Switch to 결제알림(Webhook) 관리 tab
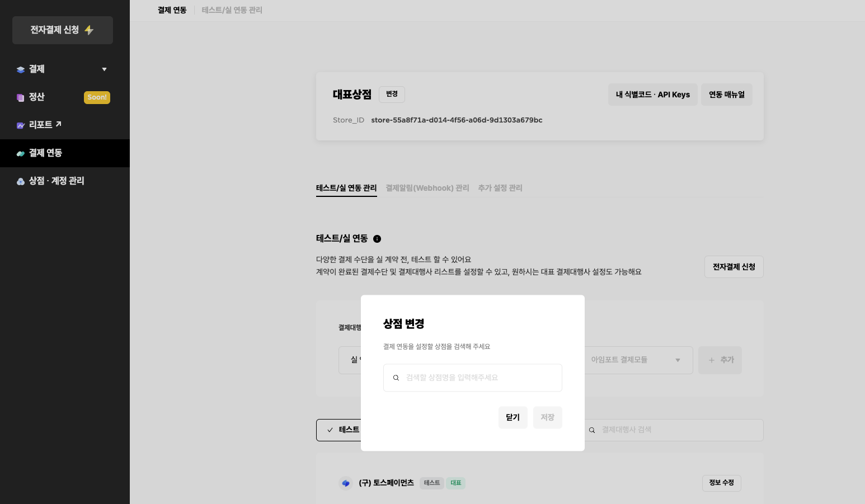Screen dimensions: 865x504 427,188
